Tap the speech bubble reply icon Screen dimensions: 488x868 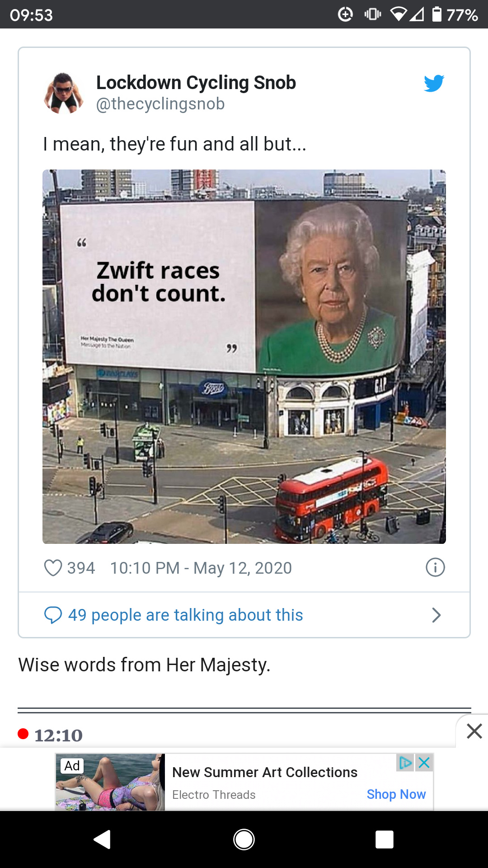click(53, 615)
